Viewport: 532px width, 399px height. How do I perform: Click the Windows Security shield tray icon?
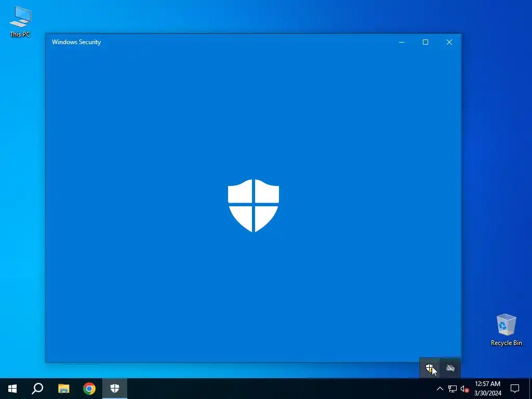click(430, 368)
